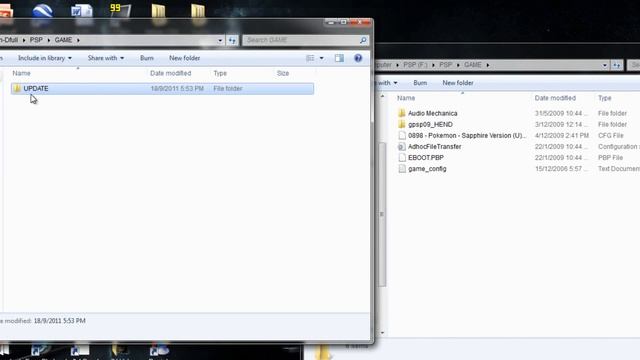Sort by Date modified in the back window
640x360 pixels.
click(x=555, y=98)
